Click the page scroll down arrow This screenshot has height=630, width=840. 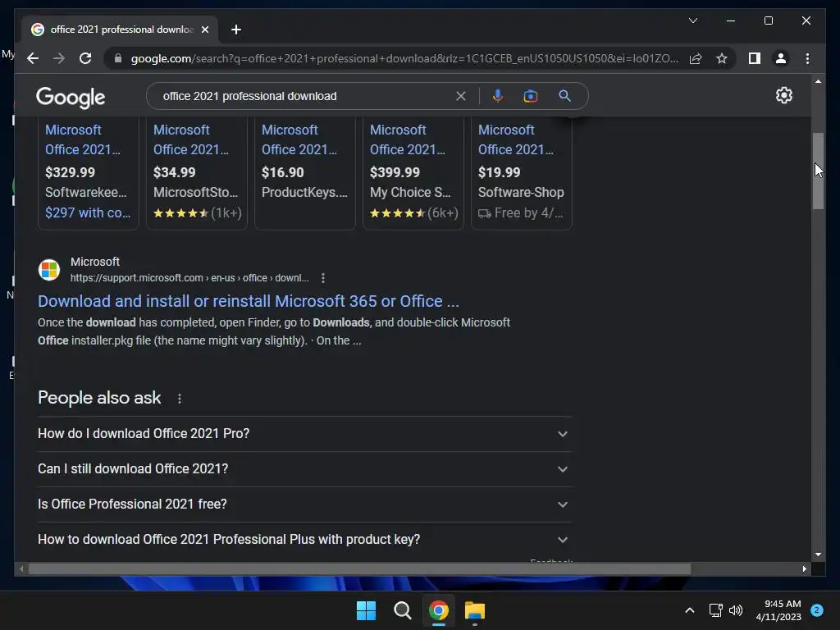pyautogui.click(x=818, y=555)
